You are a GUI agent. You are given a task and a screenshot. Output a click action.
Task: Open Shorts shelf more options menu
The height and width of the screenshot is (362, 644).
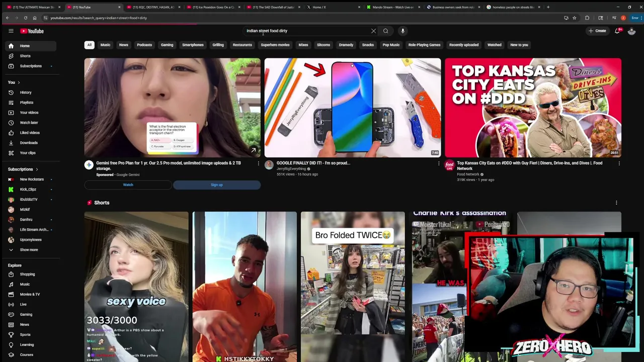[616, 203]
